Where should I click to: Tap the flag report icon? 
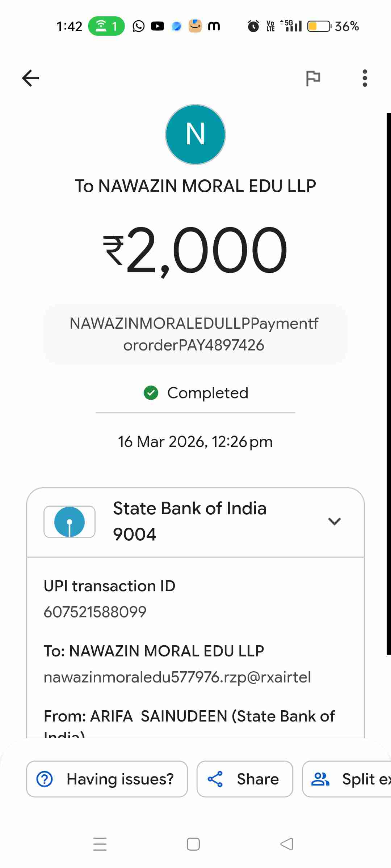(313, 78)
